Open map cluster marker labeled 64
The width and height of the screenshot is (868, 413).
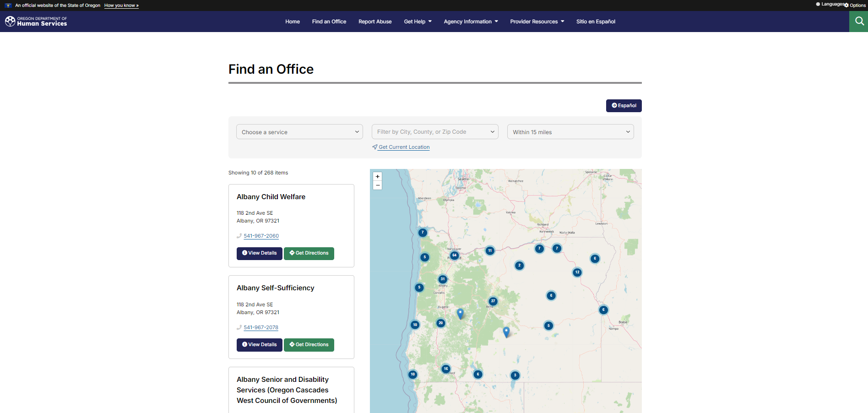pyautogui.click(x=454, y=255)
